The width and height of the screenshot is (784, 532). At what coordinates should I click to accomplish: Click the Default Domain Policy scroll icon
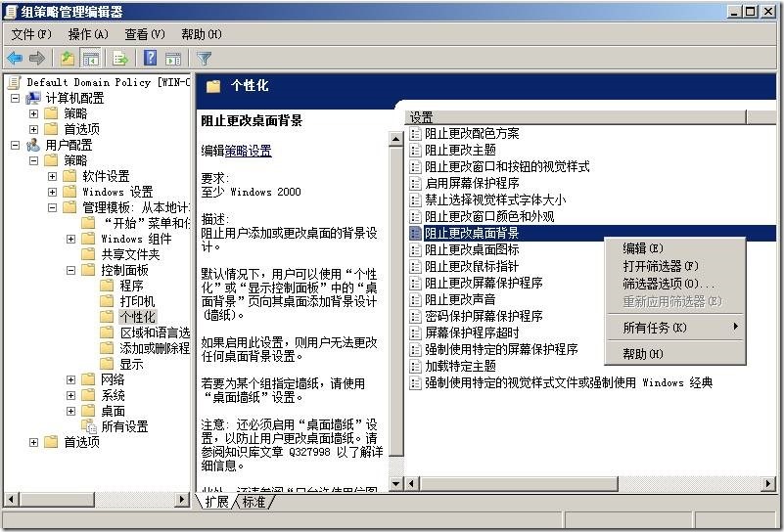(x=15, y=82)
